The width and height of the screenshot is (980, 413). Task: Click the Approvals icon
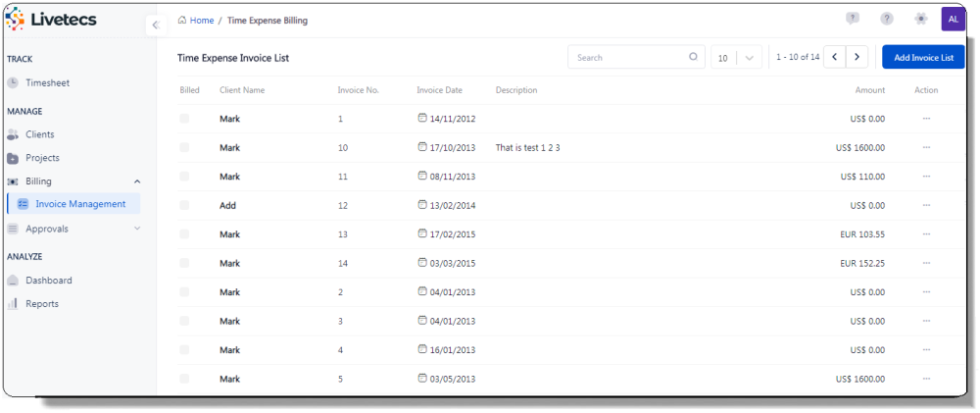pos(13,229)
